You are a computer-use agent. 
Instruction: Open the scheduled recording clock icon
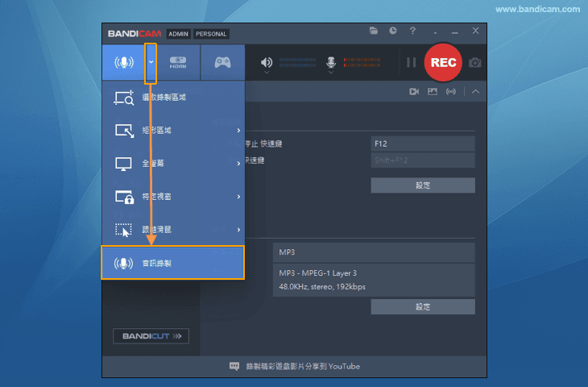[392, 31]
